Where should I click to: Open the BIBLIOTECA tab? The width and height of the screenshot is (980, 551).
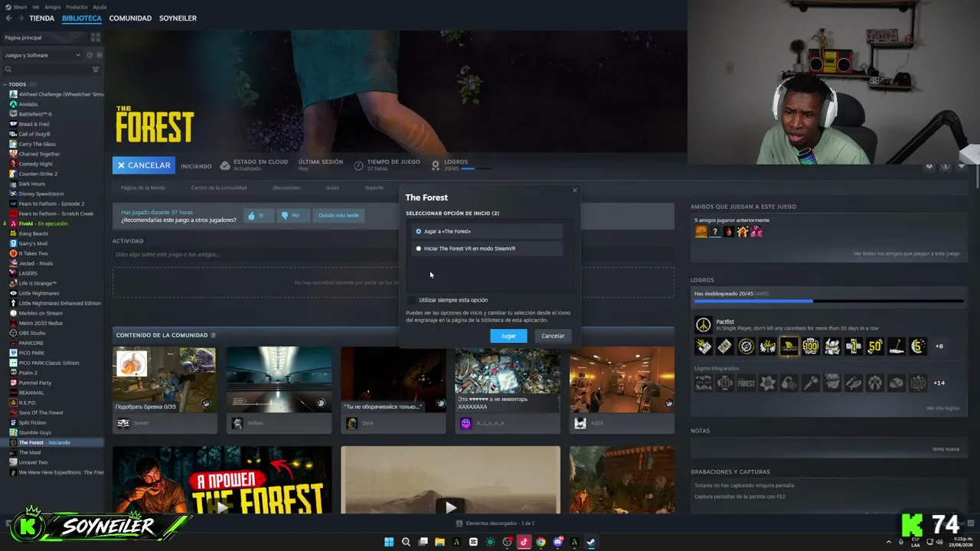[x=82, y=18]
